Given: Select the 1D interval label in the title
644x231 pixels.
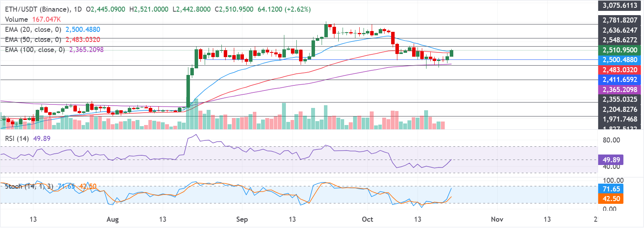Looking at the screenshot, I should [x=78, y=9].
